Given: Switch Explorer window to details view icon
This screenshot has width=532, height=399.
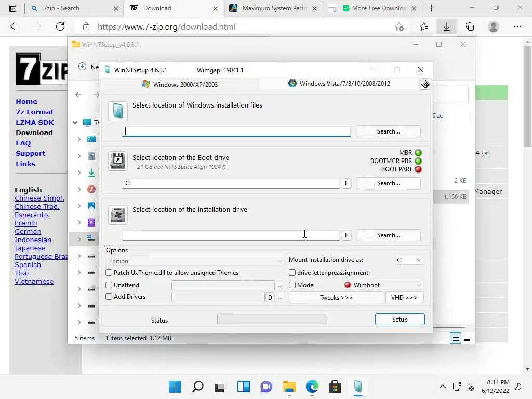Looking at the screenshot, I should click(x=456, y=338).
